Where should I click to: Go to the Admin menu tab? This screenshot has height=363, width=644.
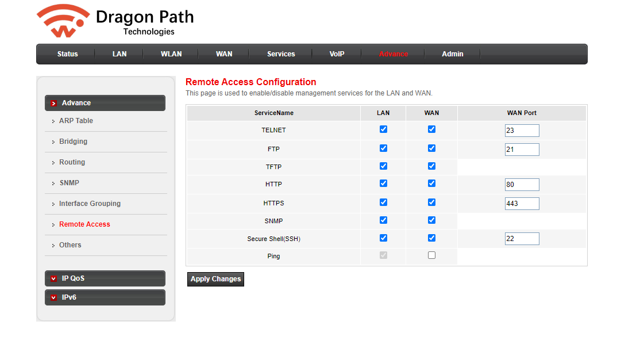click(452, 54)
